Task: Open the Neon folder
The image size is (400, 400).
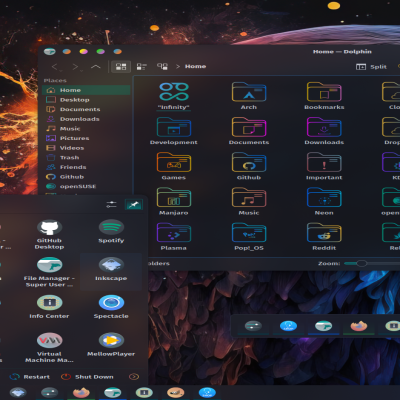Action: coord(324,202)
